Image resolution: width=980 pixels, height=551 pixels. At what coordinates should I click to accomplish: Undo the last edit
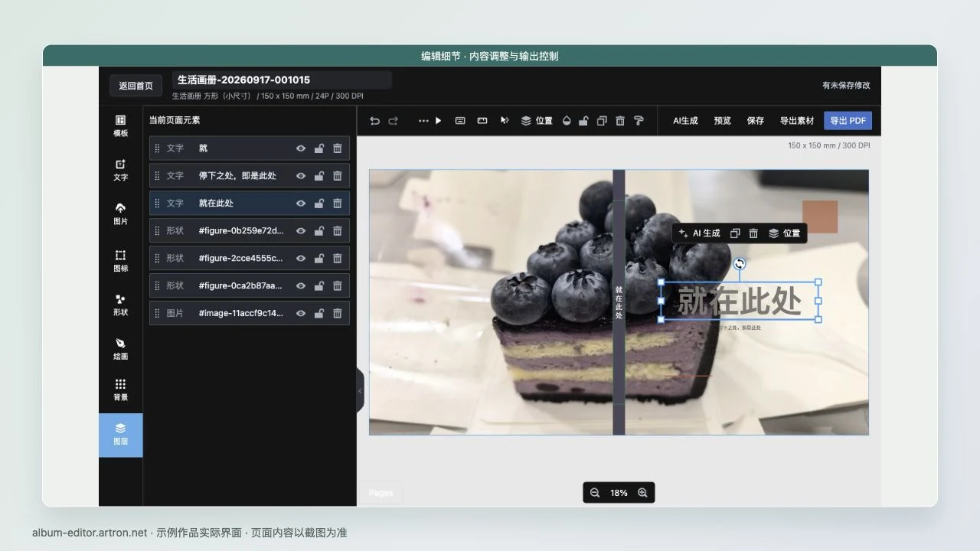374,121
